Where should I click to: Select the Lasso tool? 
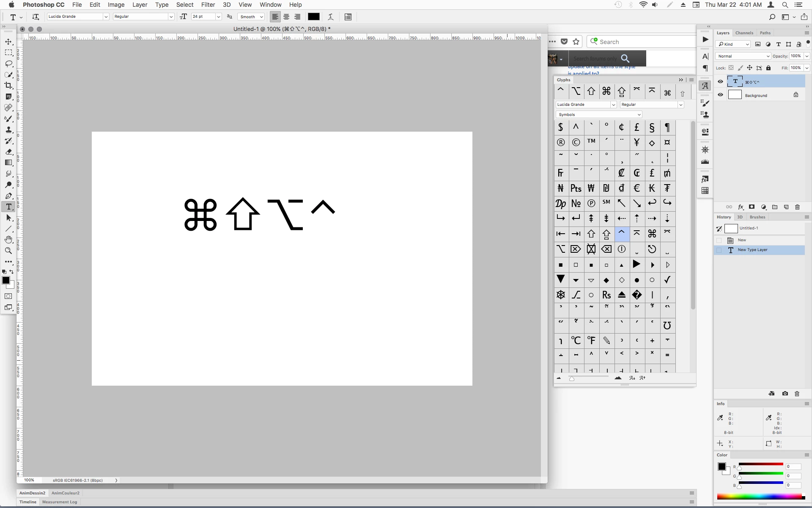(x=8, y=63)
